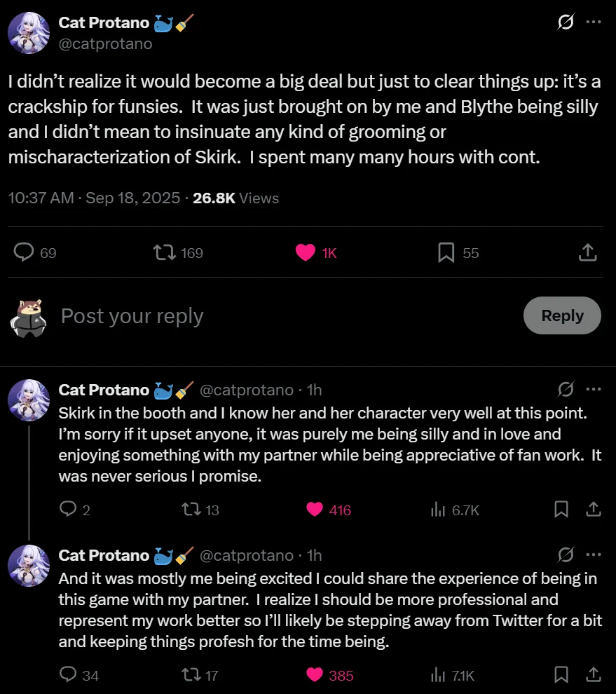This screenshot has height=694, width=616.
Task: Open the three-dot menu on the last reply
Action: tap(593, 555)
